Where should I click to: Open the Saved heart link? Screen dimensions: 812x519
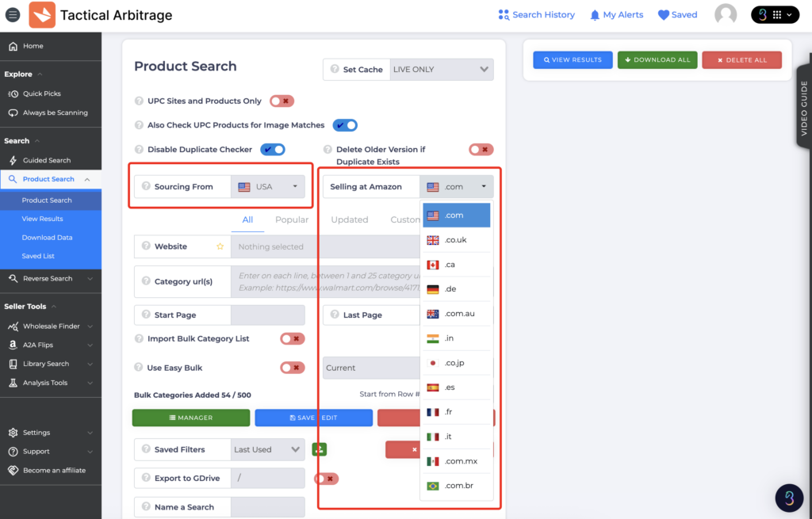click(x=677, y=14)
